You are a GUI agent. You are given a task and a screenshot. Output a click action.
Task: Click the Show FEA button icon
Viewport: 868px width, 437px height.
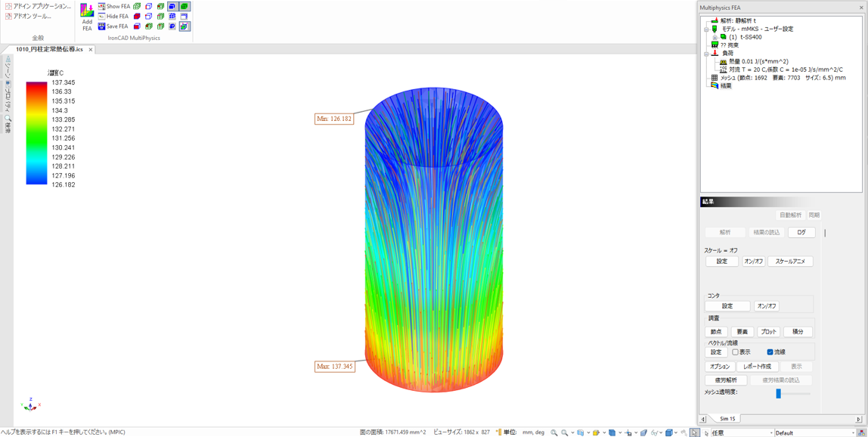point(102,6)
